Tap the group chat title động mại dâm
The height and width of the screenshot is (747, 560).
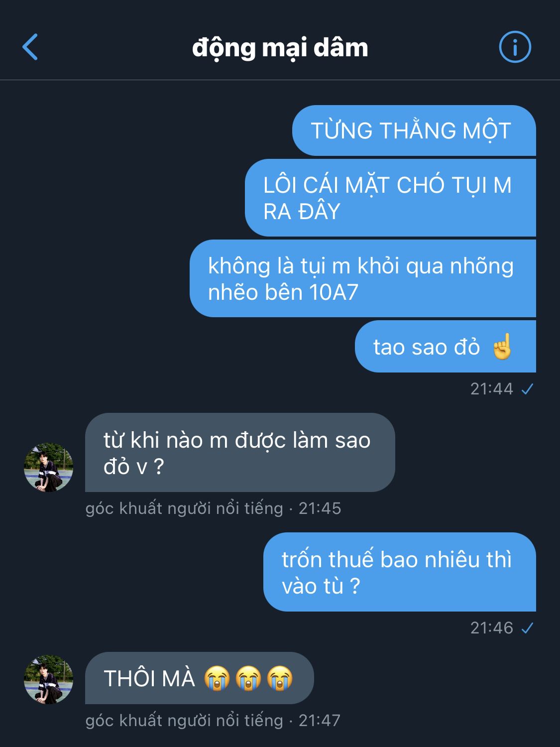(280, 48)
